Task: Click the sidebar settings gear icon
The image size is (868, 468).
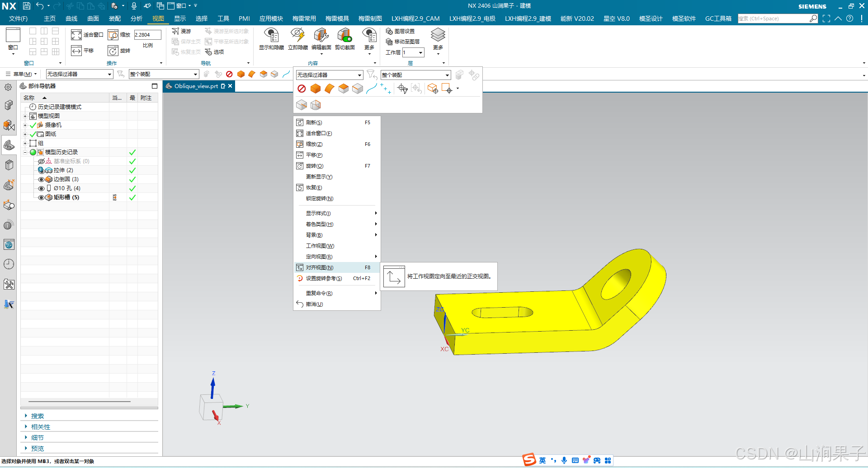Action: click(x=8, y=87)
